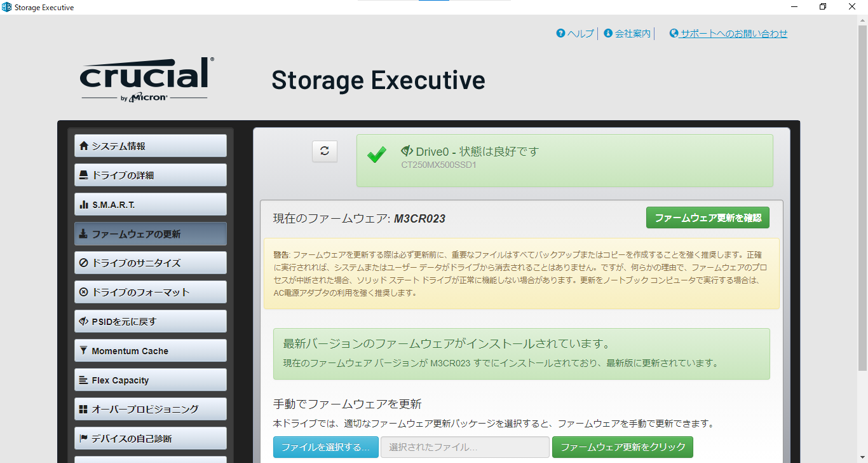Open the 会社案内 link
This screenshot has width=868, height=463.
coord(627,34)
